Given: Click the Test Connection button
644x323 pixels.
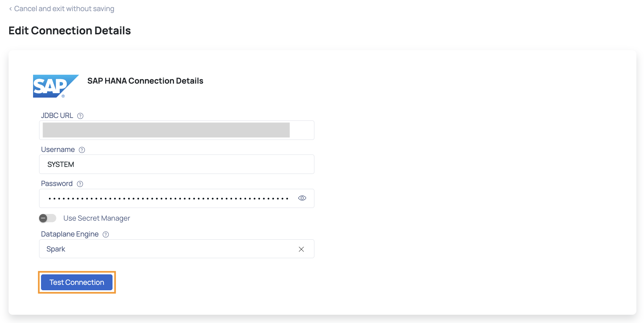Looking at the screenshot, I should coord(77,282).
